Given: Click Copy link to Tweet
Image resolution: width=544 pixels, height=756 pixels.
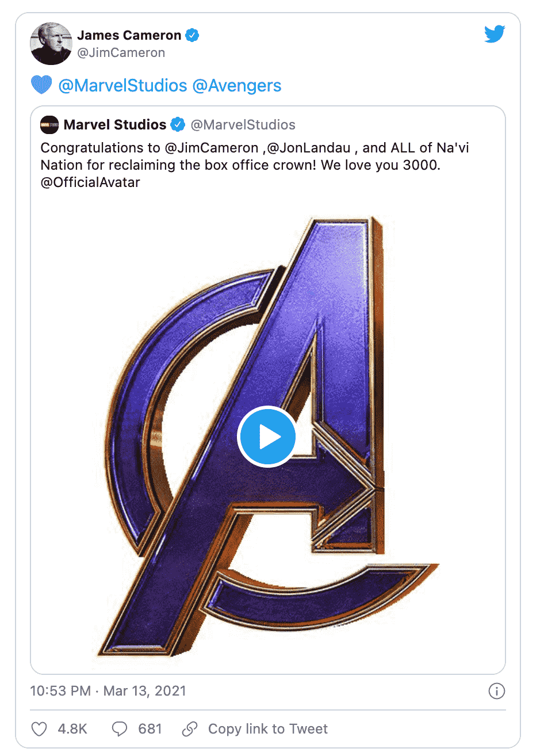Looking at the screenshot, I should coord(267,729).
